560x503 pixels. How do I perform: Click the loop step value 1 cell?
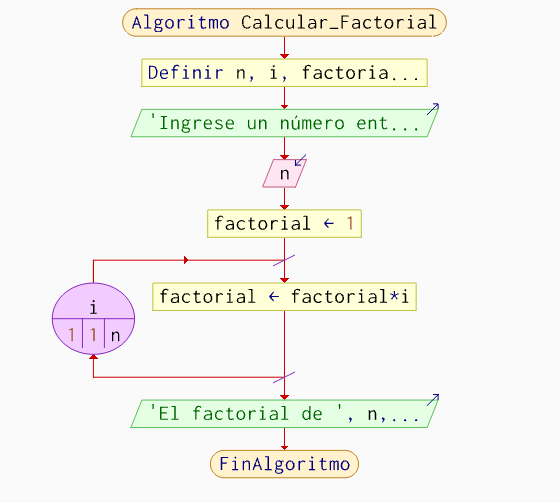point(93,335)
